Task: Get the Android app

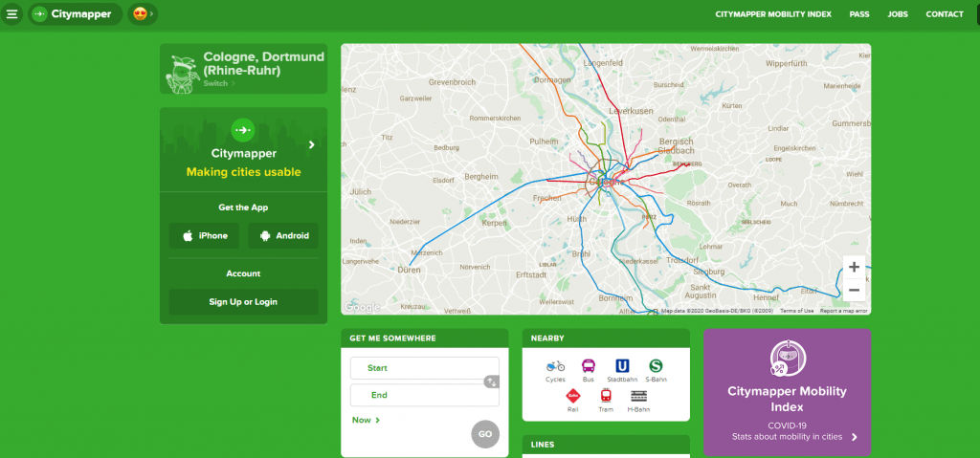Action: click(283, 235)
